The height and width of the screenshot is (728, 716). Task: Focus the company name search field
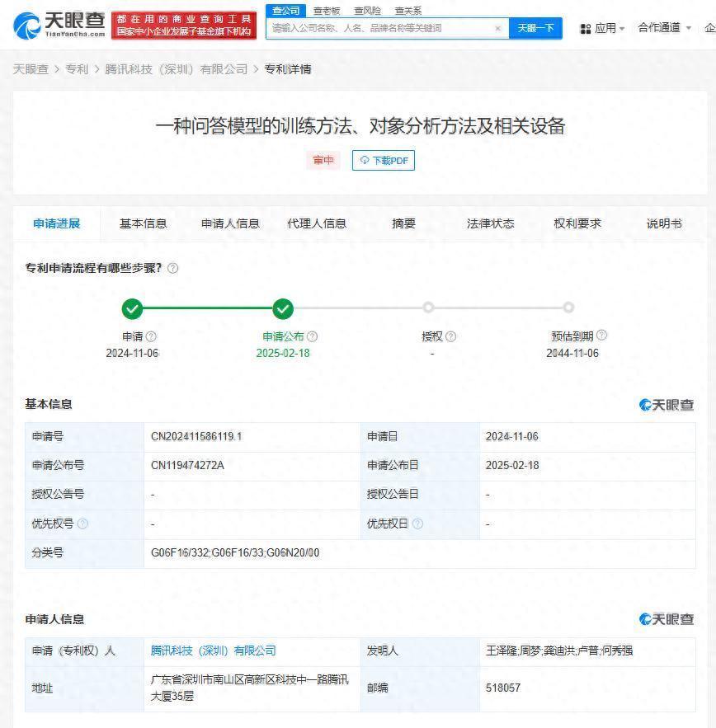(x=379, y=28)
